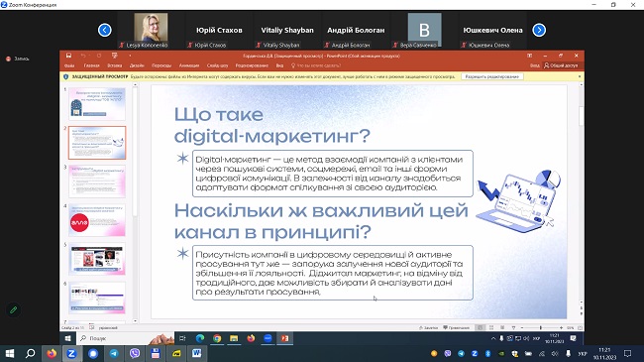Click the 'Наскільки ж важливий цей канал' heading
Screen dimensions: 644x362
(321, 221)
